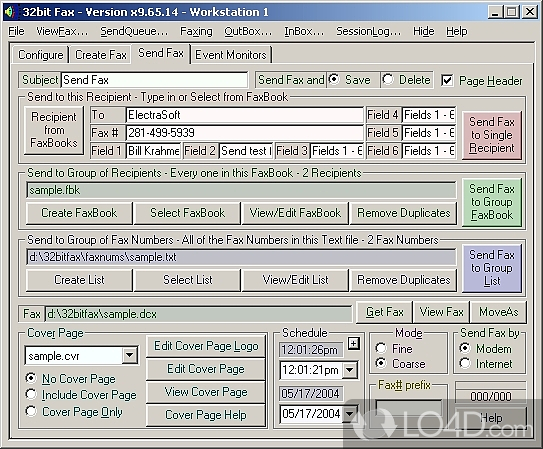Click the faxnums sample.txt path field
Screen dimensions: 543x449
tap(241, 257)
